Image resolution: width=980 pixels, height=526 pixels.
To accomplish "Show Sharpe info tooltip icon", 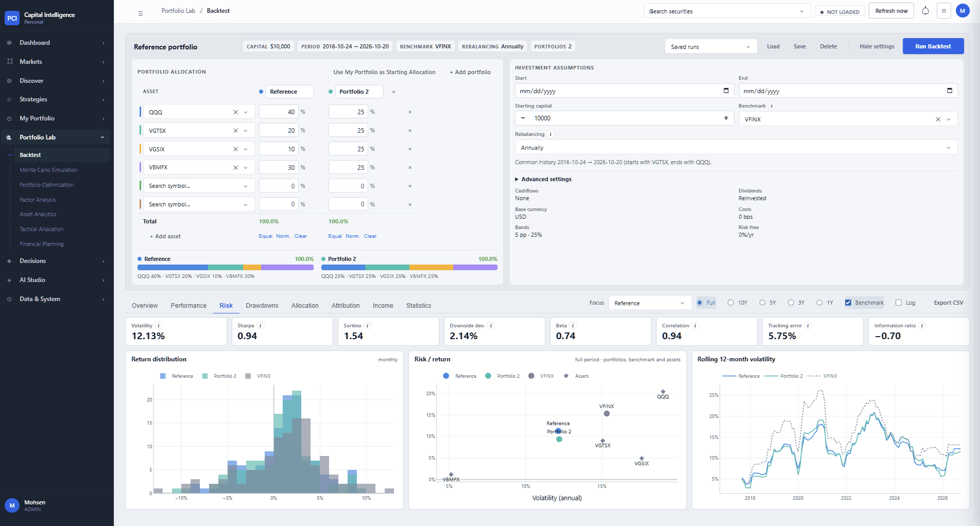I will point(261,326).
